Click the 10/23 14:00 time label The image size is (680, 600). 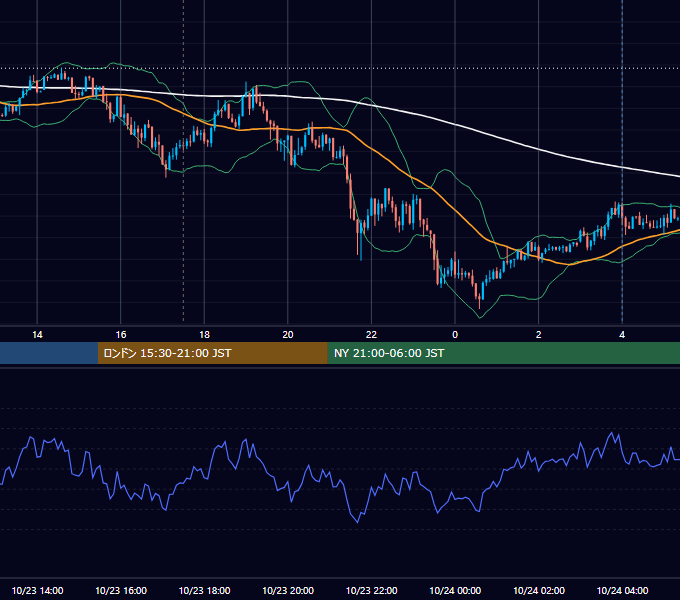click(37, 590)
